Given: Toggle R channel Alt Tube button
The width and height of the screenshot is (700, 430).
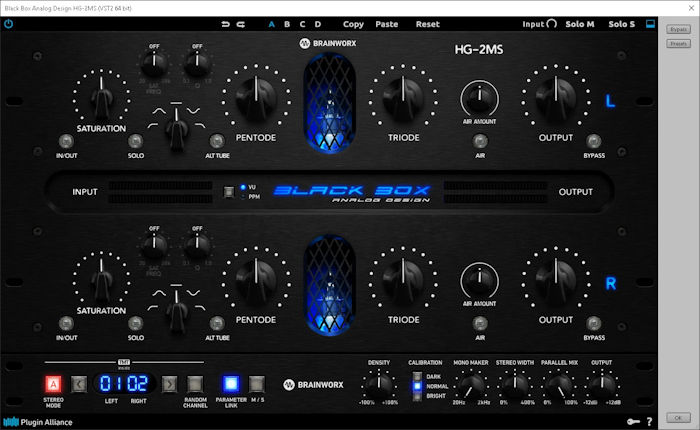Looking at the screenshot, I should pyautogui.click(x=217, y=323).
